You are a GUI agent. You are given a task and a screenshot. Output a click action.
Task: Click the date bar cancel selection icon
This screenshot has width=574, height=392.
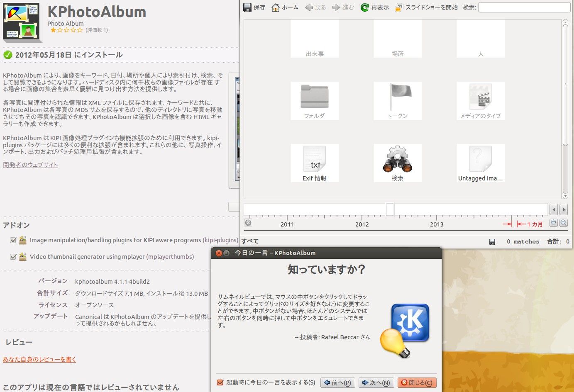pyautogui.click(x=248, y=223)
